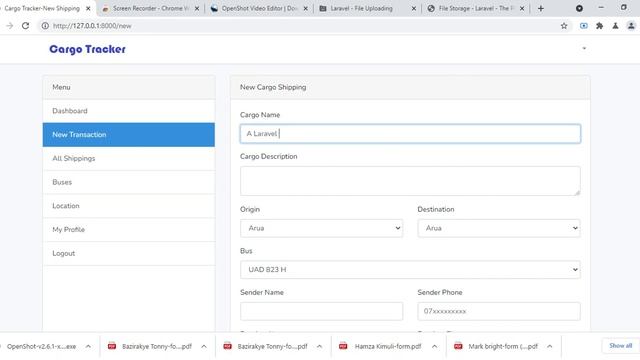Image resolution: width=640 pixels, height=360 pixels.
Task: Open the Chrome profile avatar
Action: click(631, 26)
